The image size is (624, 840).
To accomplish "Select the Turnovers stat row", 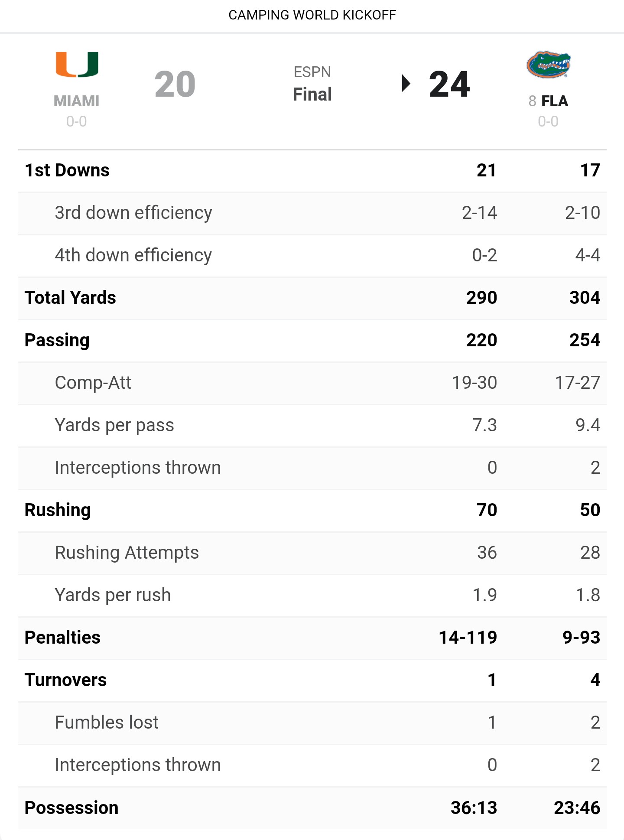I will pyautogui.click(x=312, y=680).
